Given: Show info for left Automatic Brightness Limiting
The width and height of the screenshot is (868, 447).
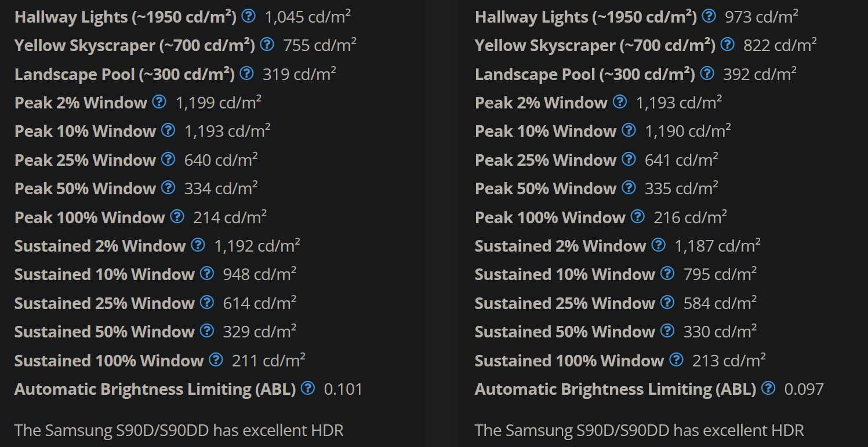Looking at the screenshot, I should [308, 388].
